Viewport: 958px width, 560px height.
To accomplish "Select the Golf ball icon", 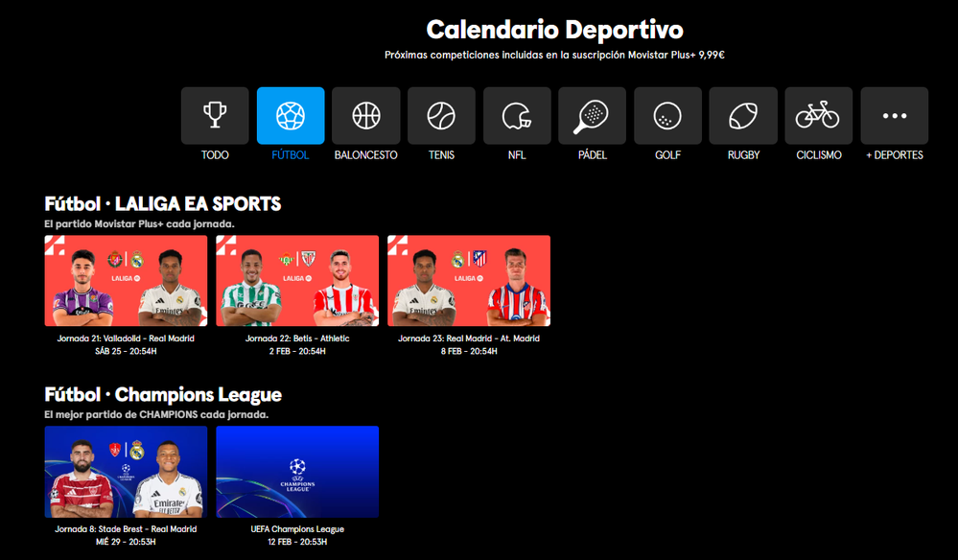I will pos(667,116).
